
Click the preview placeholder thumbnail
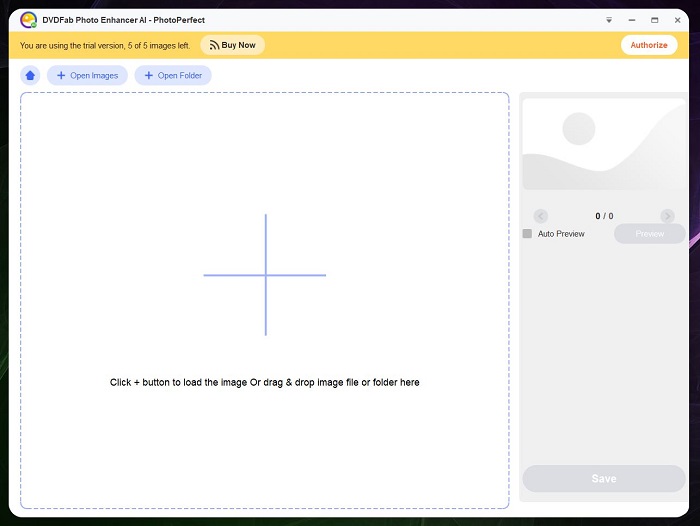pyautogui.click(x=604, y=144)
